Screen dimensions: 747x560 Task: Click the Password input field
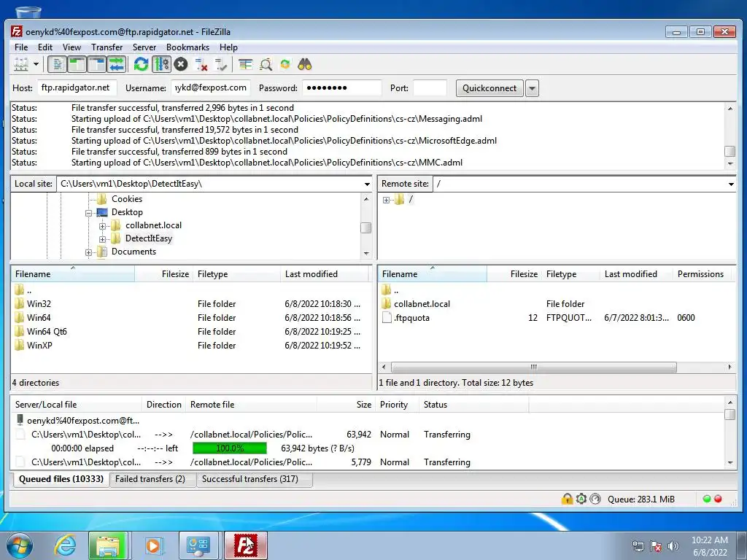click(x=342, y=87)
